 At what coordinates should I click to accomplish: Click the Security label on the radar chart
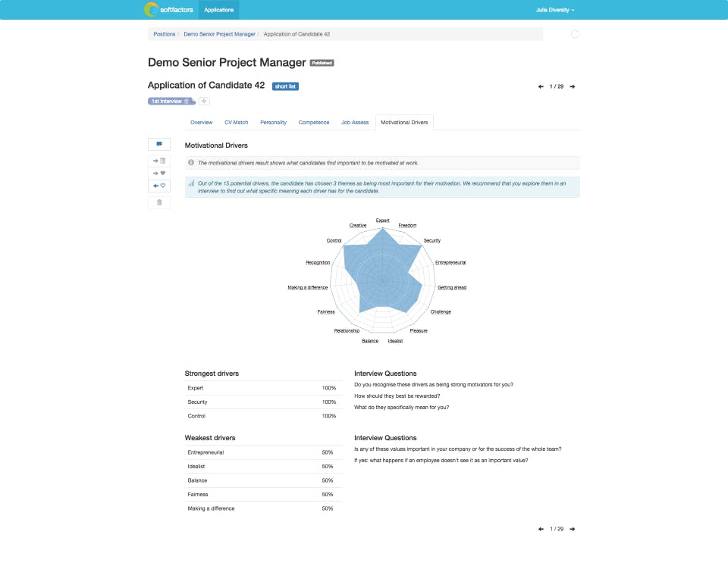pyautogui.click(x=431, y=240)
